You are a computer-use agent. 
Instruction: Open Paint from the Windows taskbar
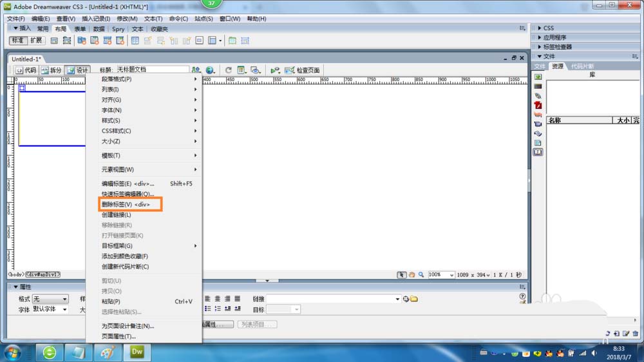pyautogui.click(x=107, y=352)
